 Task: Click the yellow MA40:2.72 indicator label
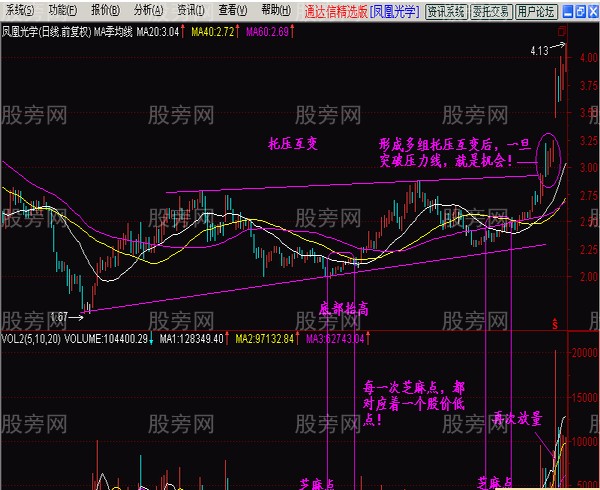click(x=212, y=33)
